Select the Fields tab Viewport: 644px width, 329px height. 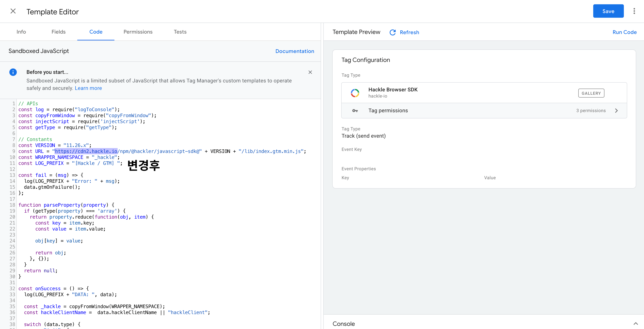pos(58,32)
